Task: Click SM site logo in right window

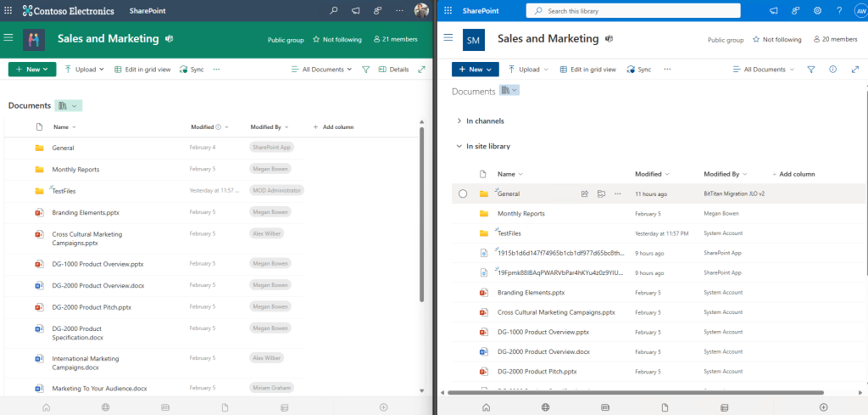Action: (473, 40)
